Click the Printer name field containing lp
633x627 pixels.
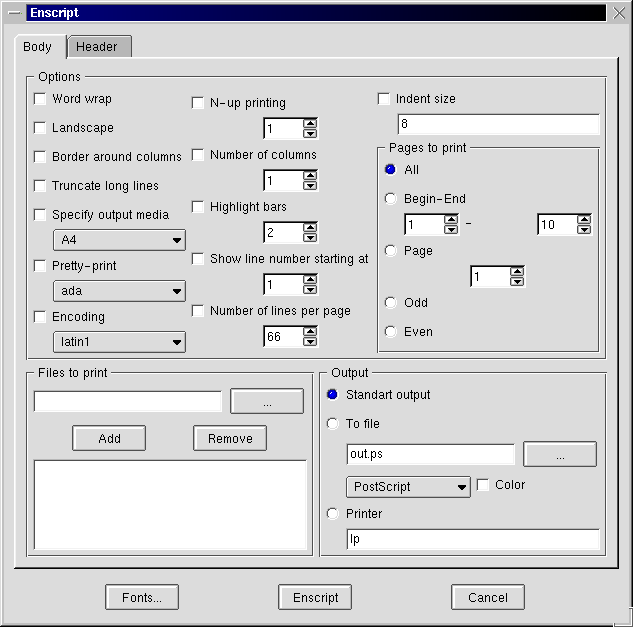(472, 540)
